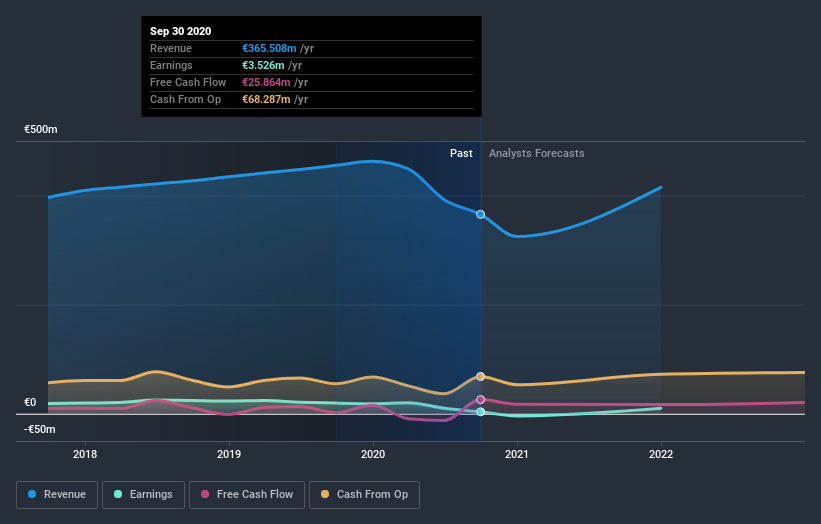Click the €3.526m earnings value in tooltip
This screenshot has width=821, height=524.
[x=263, y=65]
